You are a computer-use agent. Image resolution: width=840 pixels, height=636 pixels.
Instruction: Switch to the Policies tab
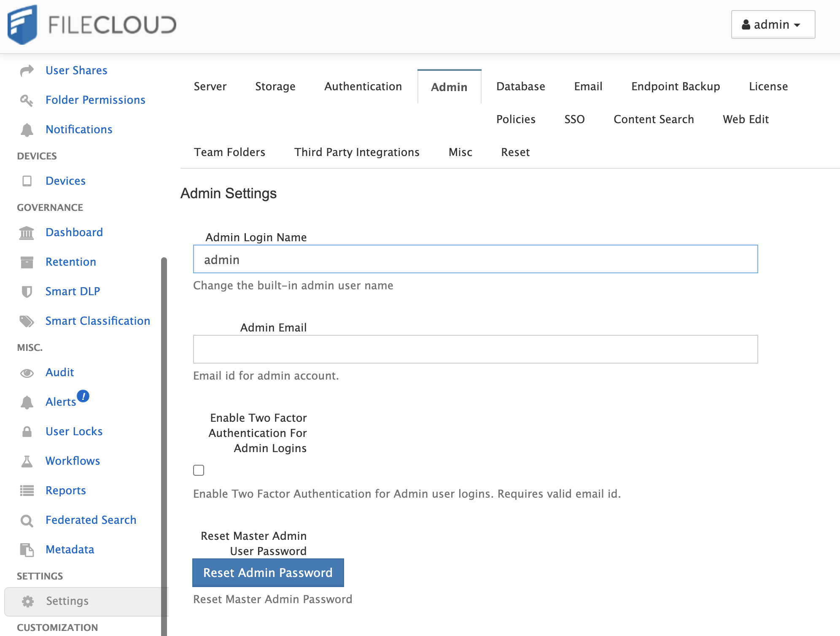tap(516, 119)
